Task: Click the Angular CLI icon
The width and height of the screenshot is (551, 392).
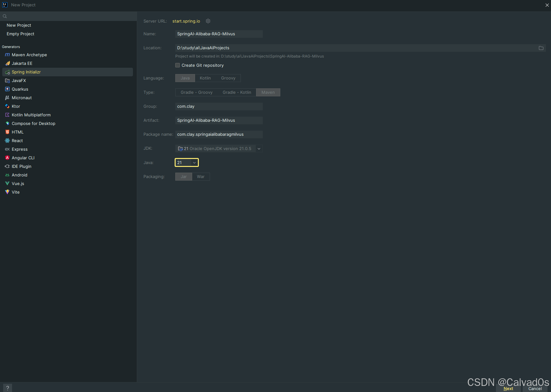Action: pyautogui.click(x=7, y=158)
